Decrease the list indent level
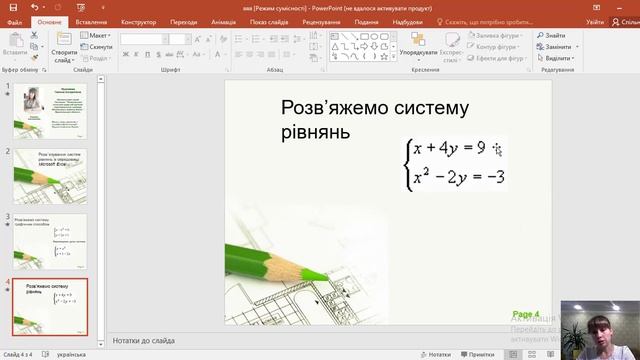 [273, 39]
